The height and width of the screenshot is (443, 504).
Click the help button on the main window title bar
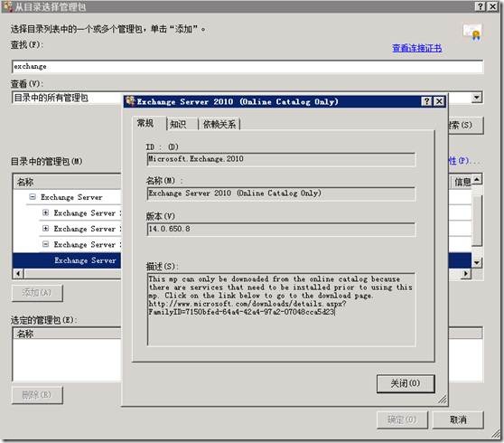[x=480, y=6]
